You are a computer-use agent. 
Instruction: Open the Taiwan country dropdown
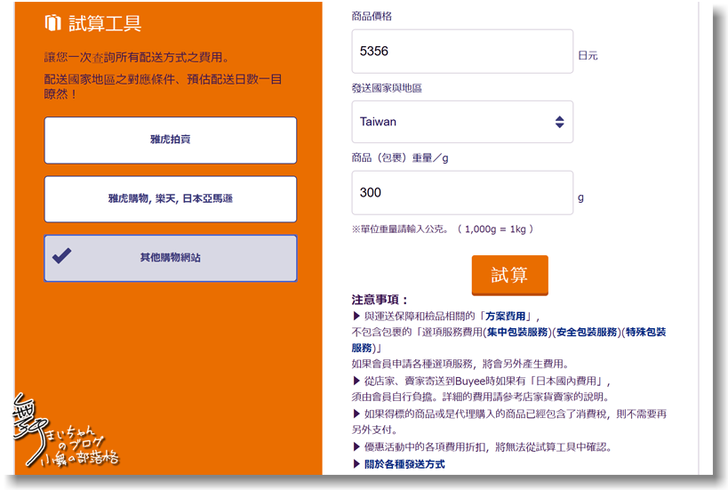[x=462, y=122]
